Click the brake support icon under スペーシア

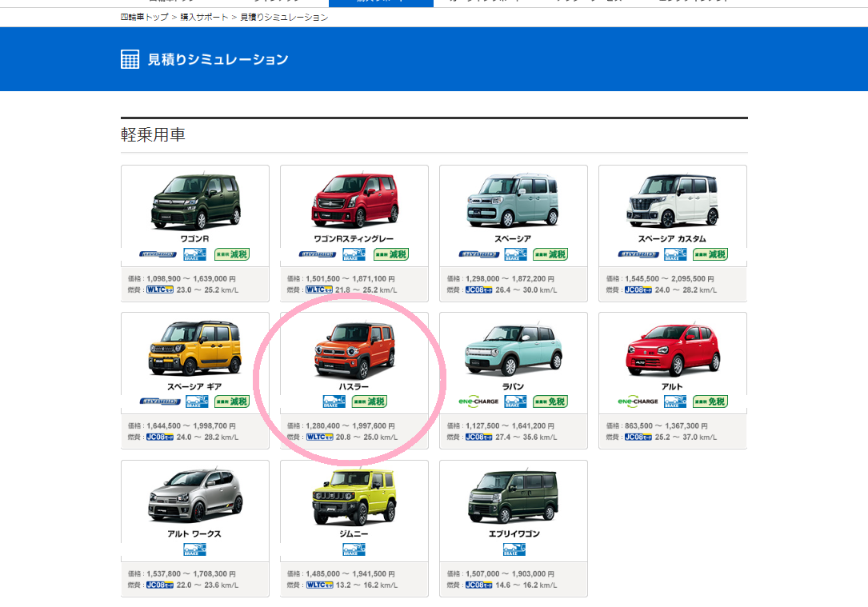tap(515, 254)
